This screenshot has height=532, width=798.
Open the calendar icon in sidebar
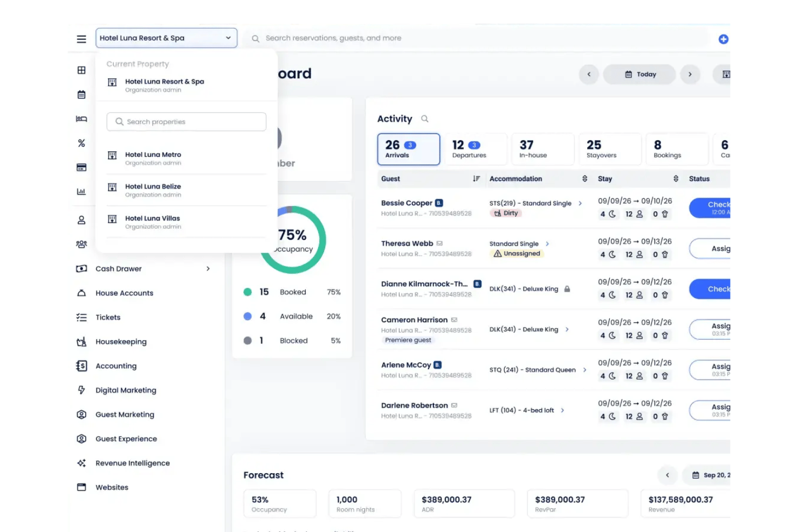tap(81, 94)
